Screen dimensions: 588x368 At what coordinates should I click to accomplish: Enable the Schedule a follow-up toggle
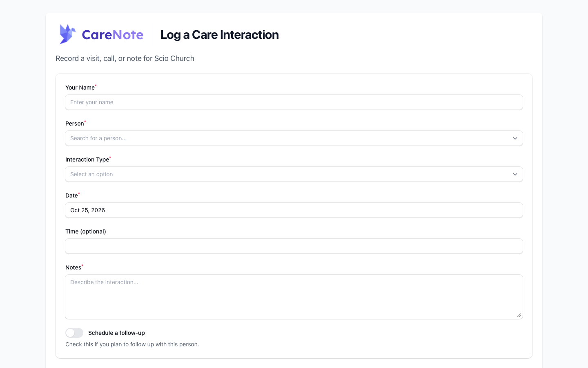pyautogui.click(x=74, y=333)
